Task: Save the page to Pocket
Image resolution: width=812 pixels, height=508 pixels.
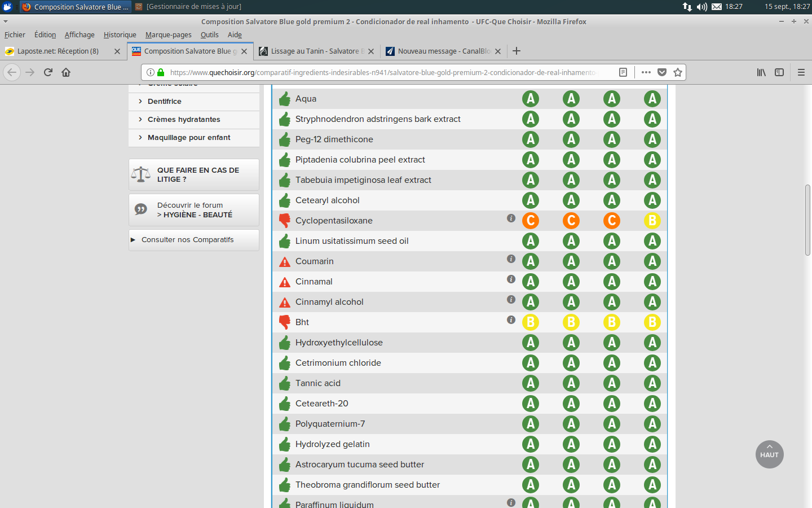Action: 662,72
